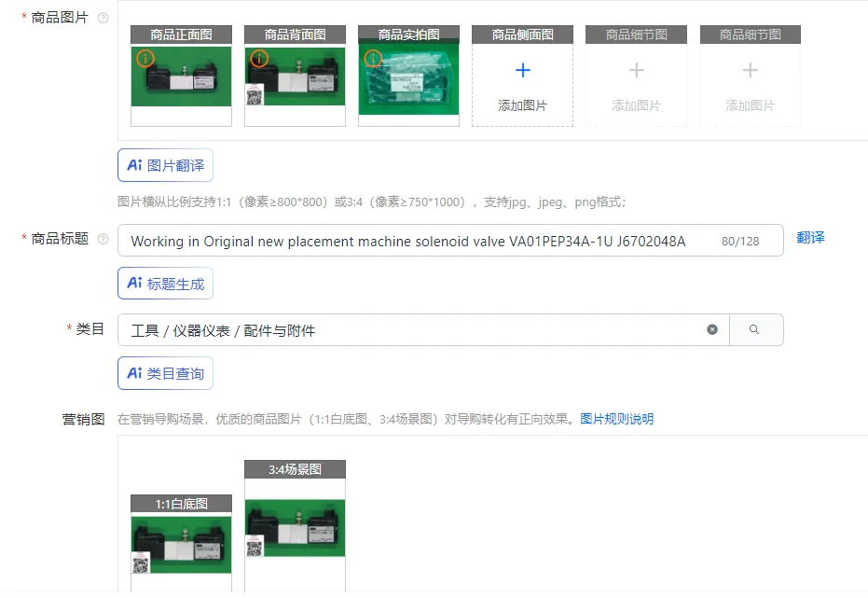Click the 80/128 character counter
The width and height of the screenshot is (868, 598).
740,242
